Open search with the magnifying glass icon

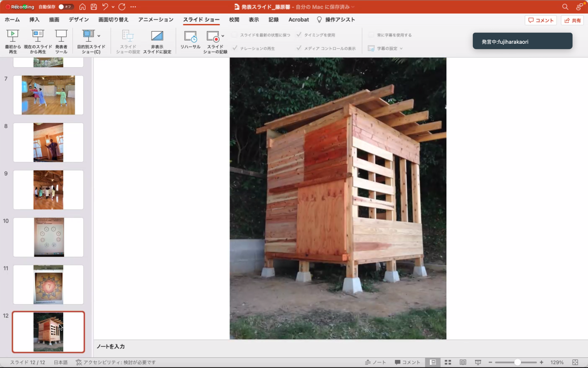pos(565,7)
